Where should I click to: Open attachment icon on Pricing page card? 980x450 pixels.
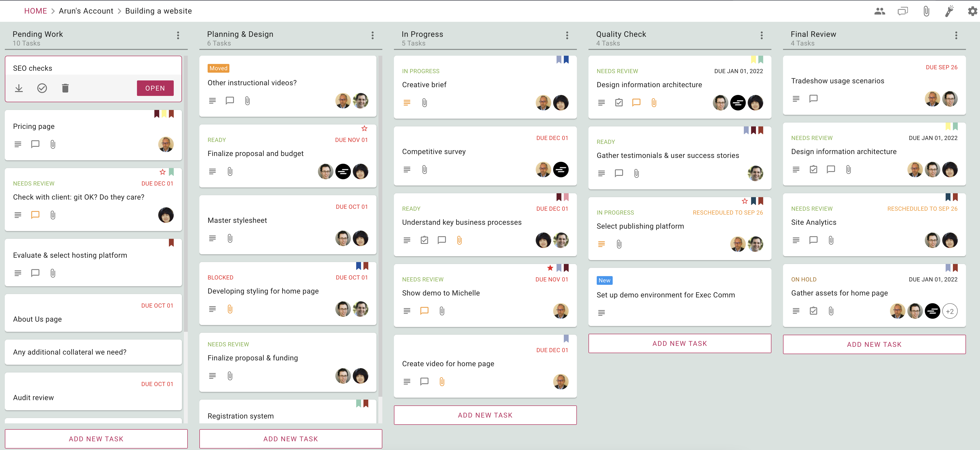[x=53, y=144]
